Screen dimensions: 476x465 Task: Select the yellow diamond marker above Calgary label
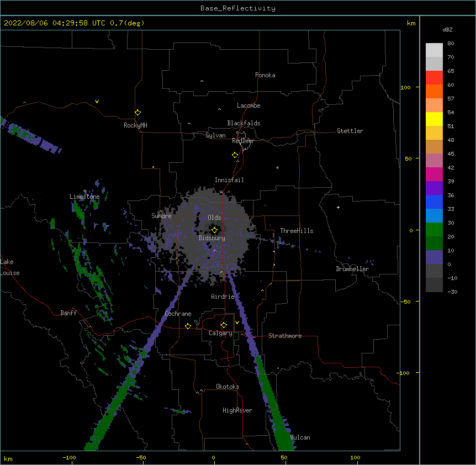[x=224, y=325]
